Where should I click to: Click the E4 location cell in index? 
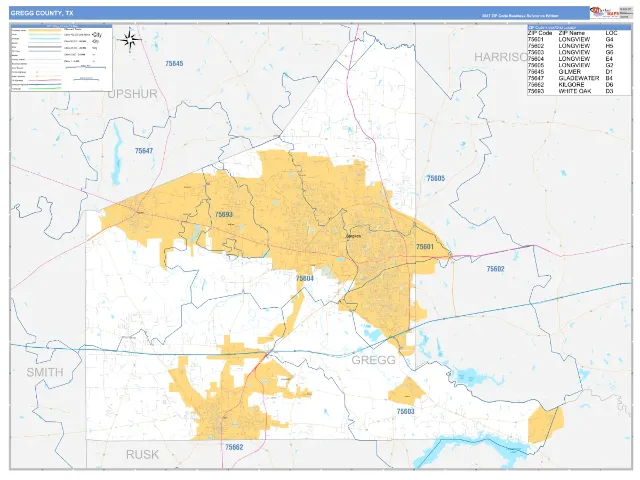(x=609, y=59)
